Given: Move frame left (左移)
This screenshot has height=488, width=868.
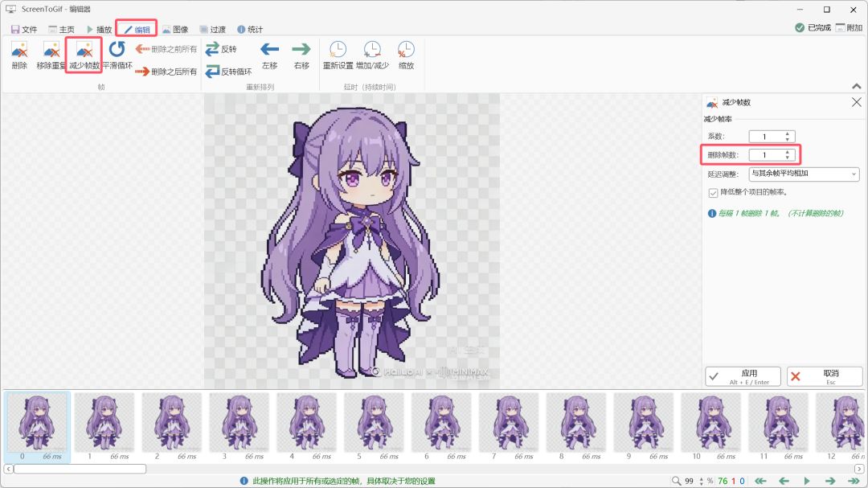Looking at the screenshot, I should pyautogui.click(x=269, y=55).
